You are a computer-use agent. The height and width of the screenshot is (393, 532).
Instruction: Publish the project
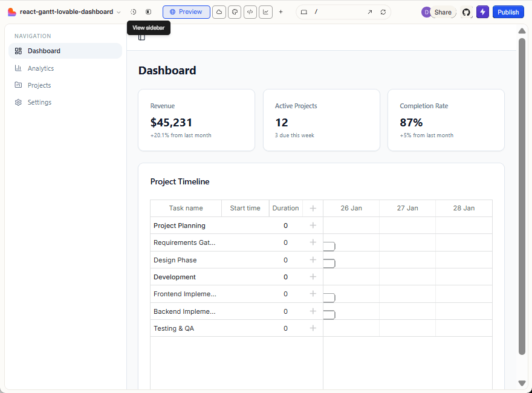[508, 11]
